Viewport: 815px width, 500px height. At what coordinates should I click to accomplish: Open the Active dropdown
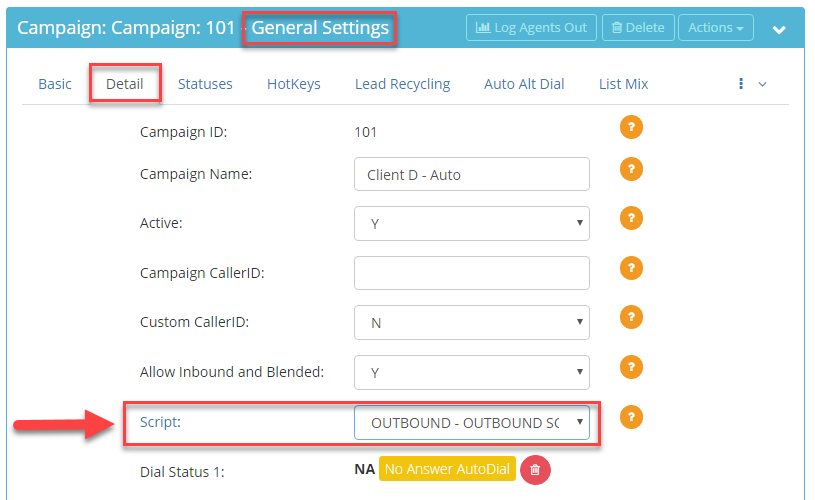[471, 223]
